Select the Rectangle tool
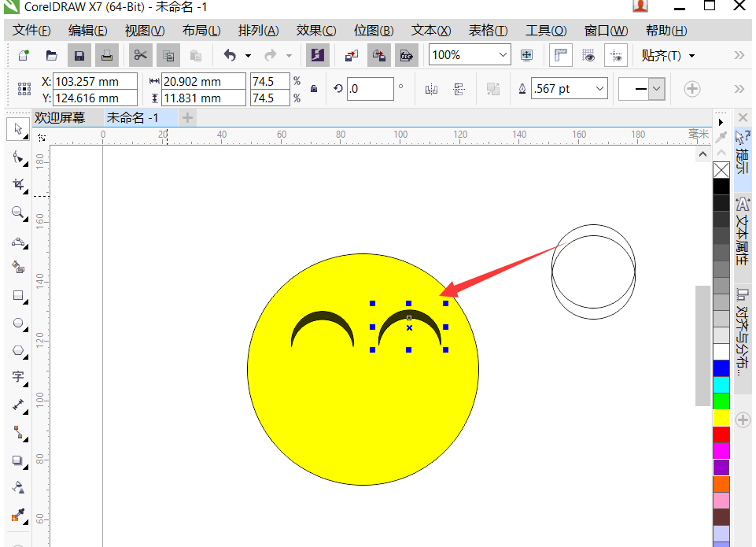 point(18,296)
